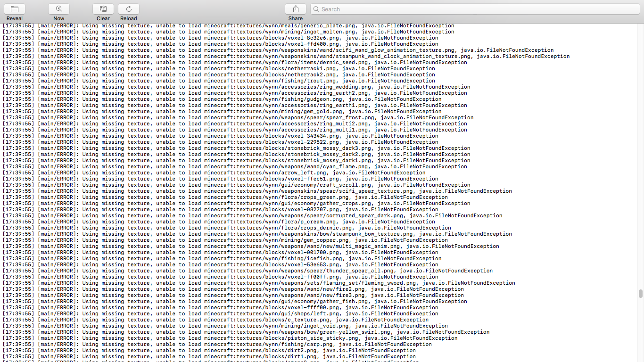Select the voxel-082707.png error line
The height and width of the screenshot is (362, 644).
(220, 210)
